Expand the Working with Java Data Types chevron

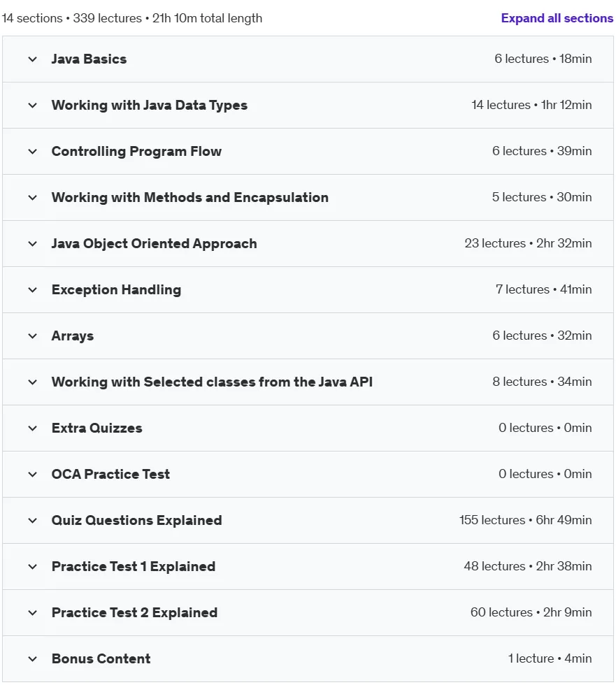tap(32, 106)
